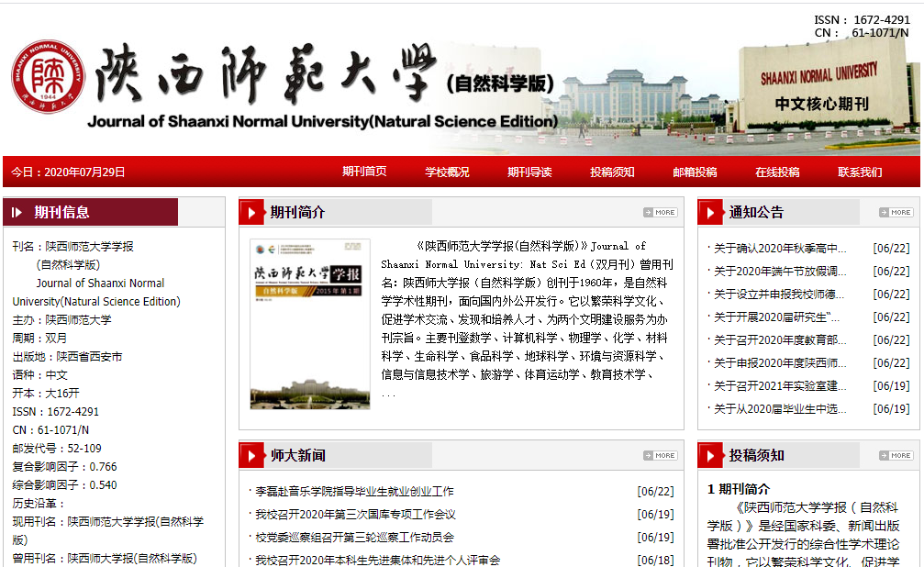
Task: Click the red arrow icon beside 师大新闻
Action: (251, 456)
